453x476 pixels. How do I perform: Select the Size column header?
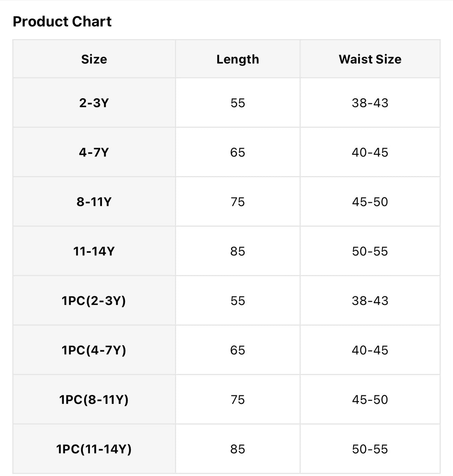(94, 59)
